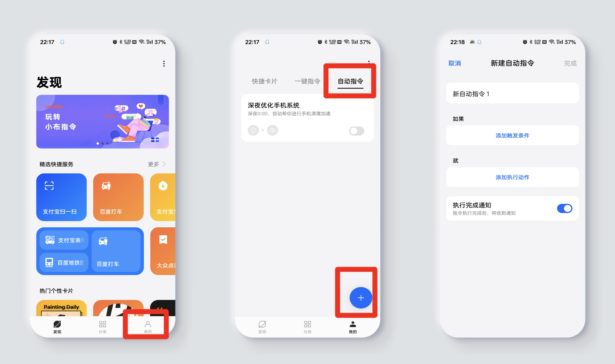
Task: Tap the three-dot overflow menu
Action: point(161,64)
